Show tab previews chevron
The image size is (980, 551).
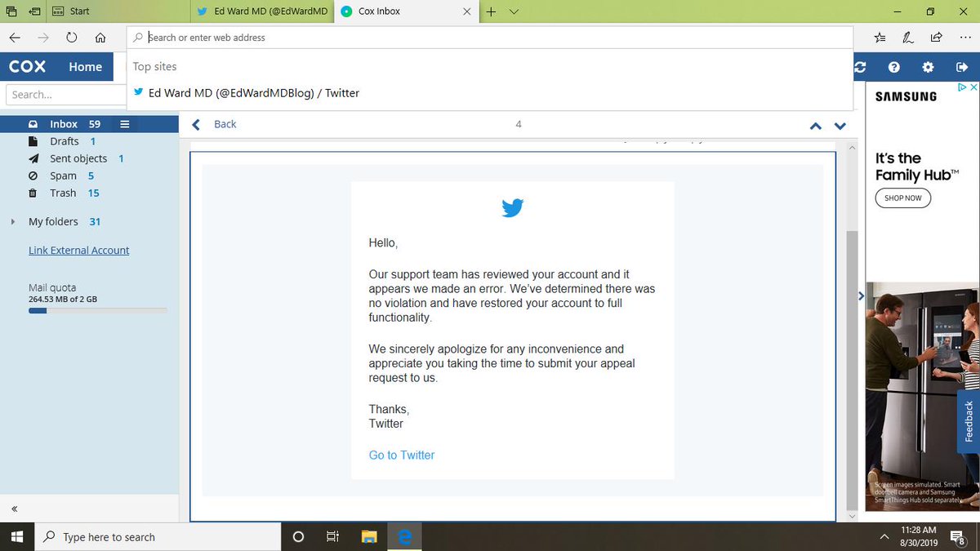pos(514,11)
